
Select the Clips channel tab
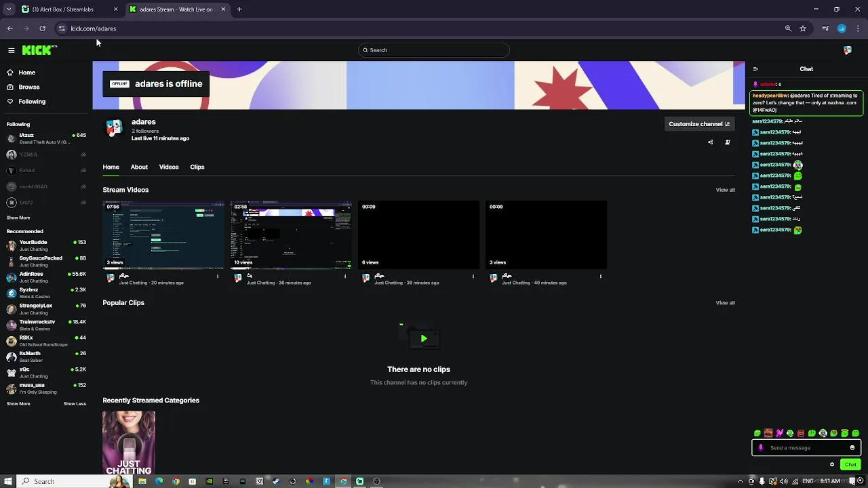coord(197,167)
